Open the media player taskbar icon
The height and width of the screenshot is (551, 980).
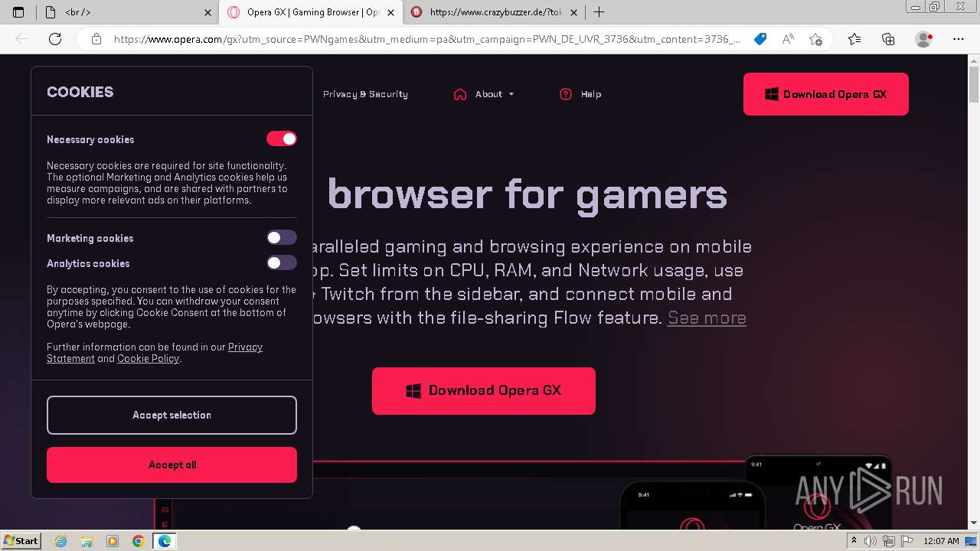pyautogui.click(x=113, y=541)
